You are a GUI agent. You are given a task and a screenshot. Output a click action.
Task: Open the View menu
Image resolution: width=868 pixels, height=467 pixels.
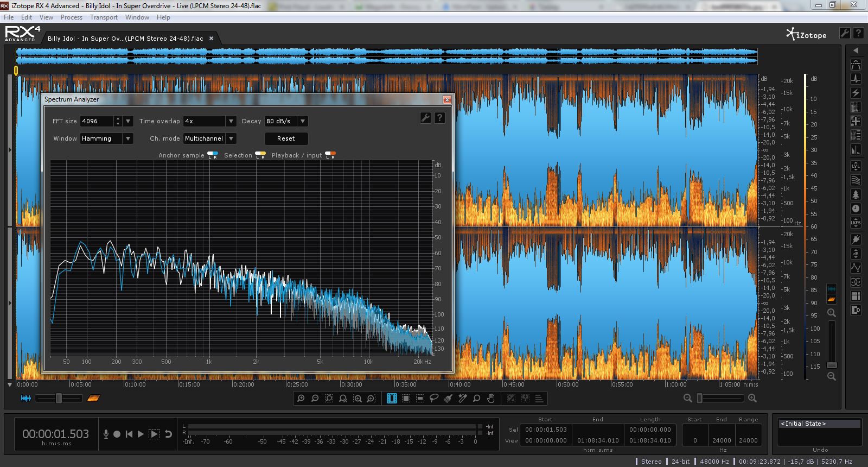pos(46,17)
